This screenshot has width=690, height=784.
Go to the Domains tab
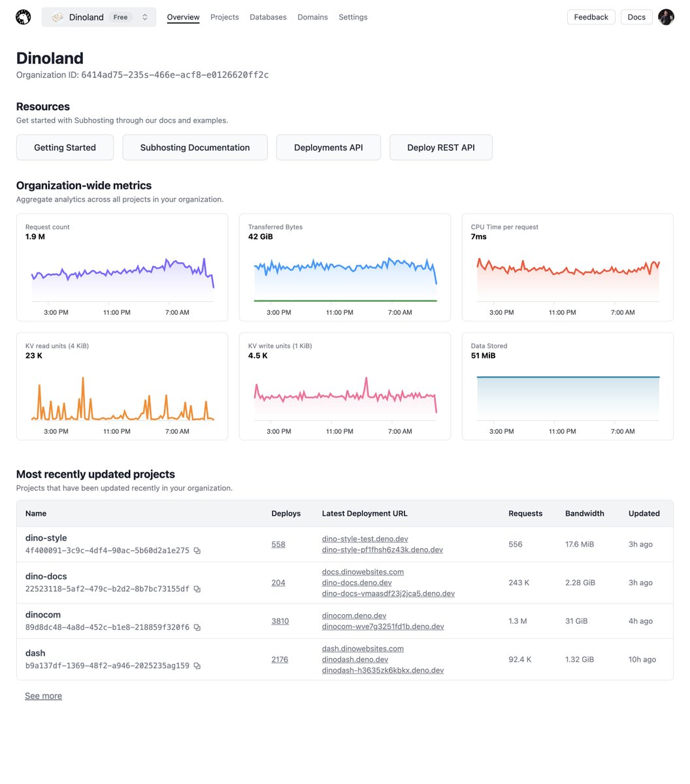click(x=312, y=17)
